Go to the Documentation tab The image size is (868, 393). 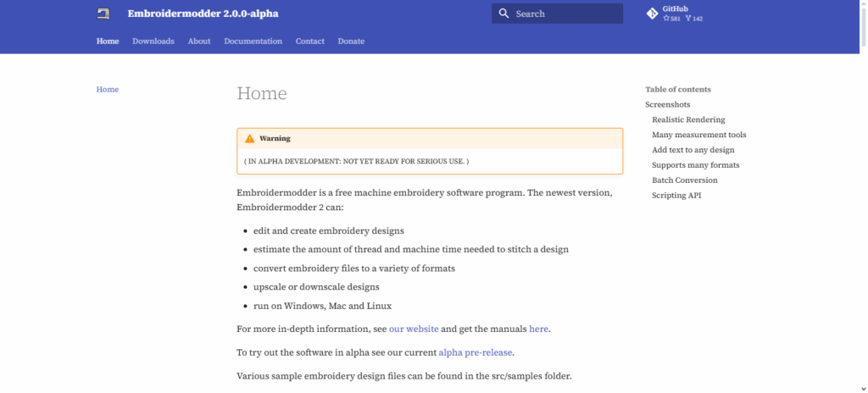pyautogui.click(x=253, y=42)
